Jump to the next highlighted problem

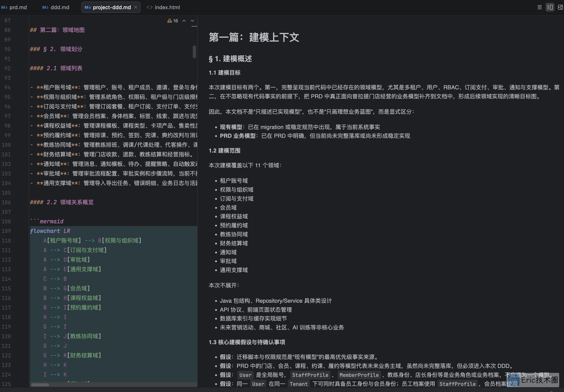[192, 21]
